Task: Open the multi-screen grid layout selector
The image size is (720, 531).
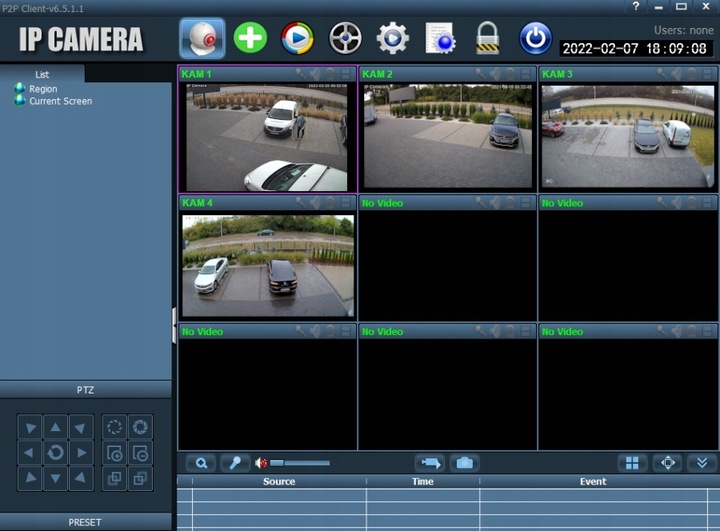Action: point(631,463)
